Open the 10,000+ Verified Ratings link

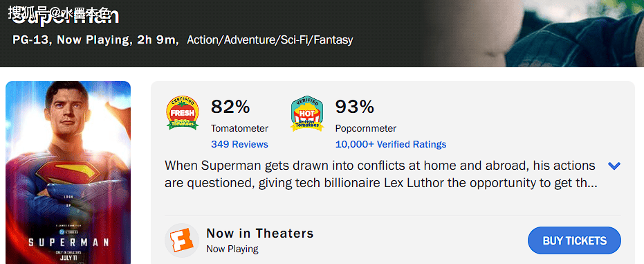tap(391, 144)
